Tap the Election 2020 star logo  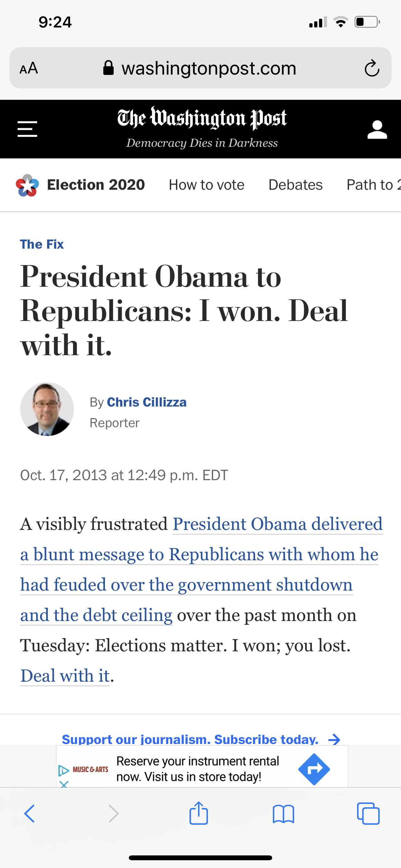tap(27, 185)
